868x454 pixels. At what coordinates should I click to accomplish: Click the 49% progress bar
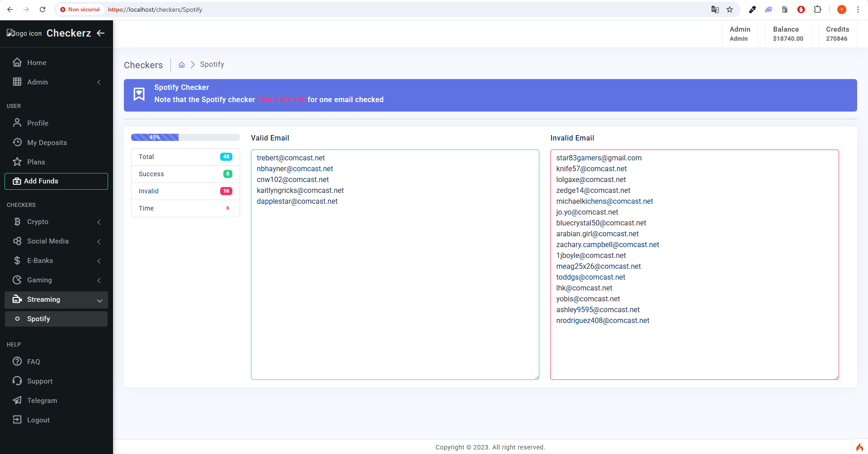[185, 137]
